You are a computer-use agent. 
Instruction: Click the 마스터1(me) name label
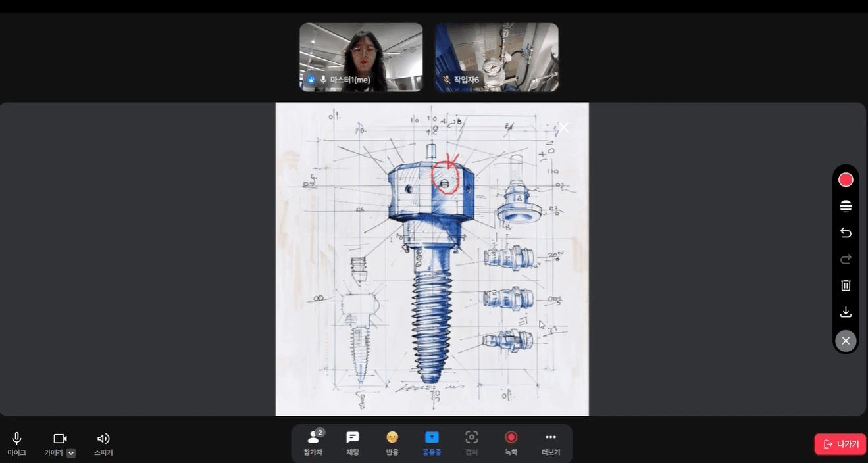coord(350,80)
